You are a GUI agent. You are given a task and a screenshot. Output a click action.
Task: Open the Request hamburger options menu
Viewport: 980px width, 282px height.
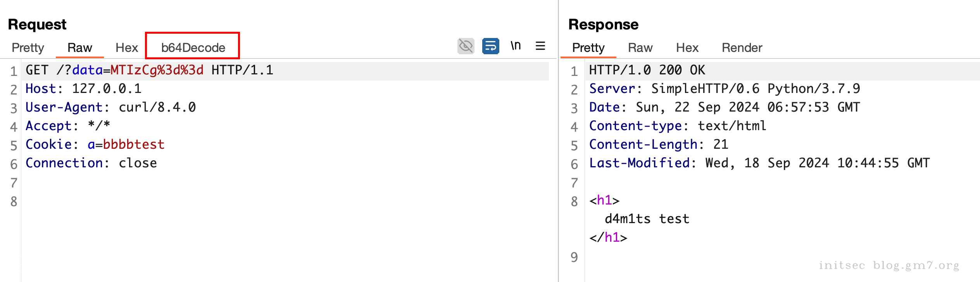[x=540, y=46]
